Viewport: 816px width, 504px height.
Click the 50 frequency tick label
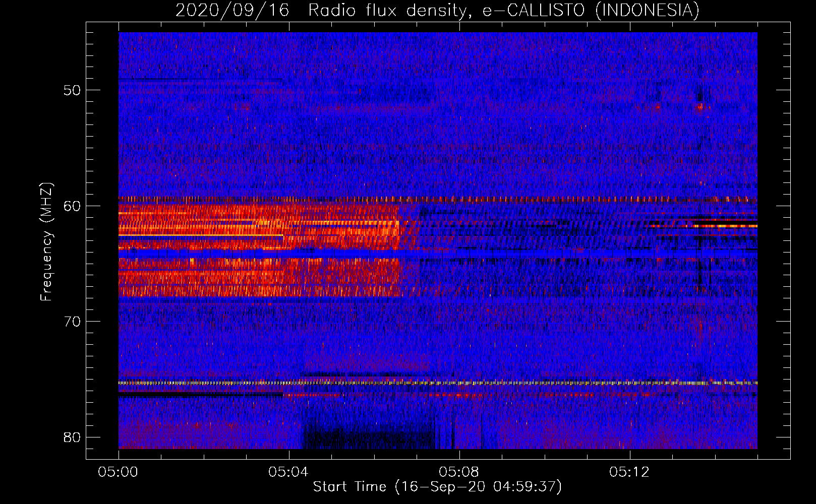(x=72, y=91)
